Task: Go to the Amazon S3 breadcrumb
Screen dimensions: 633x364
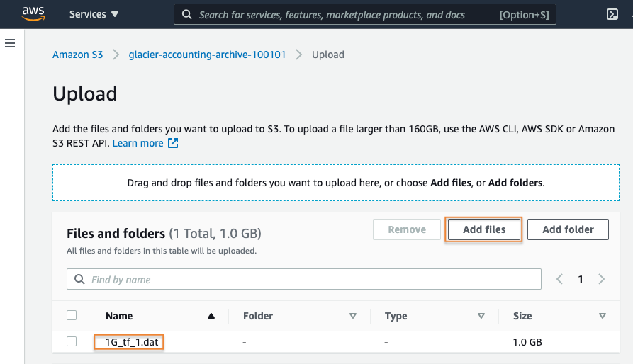Action: [x=77, y=55]
